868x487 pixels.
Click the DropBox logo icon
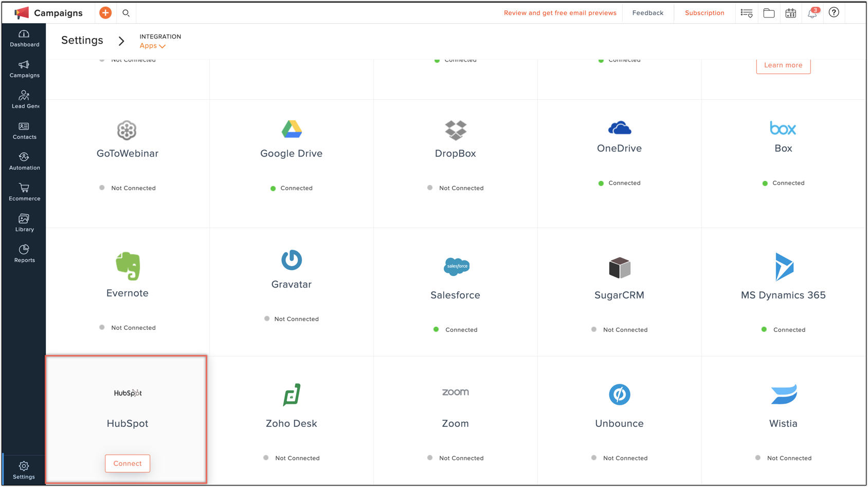[456, 130]
